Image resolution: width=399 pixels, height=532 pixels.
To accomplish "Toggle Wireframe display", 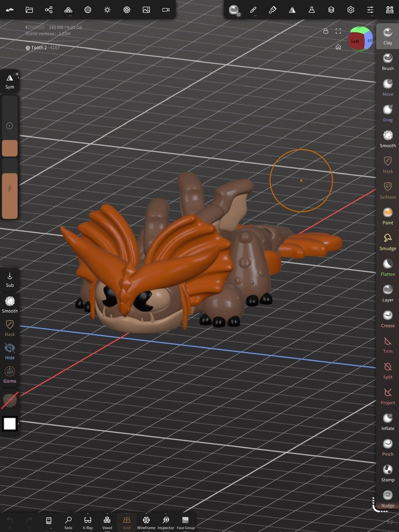I will pos(146,523).
